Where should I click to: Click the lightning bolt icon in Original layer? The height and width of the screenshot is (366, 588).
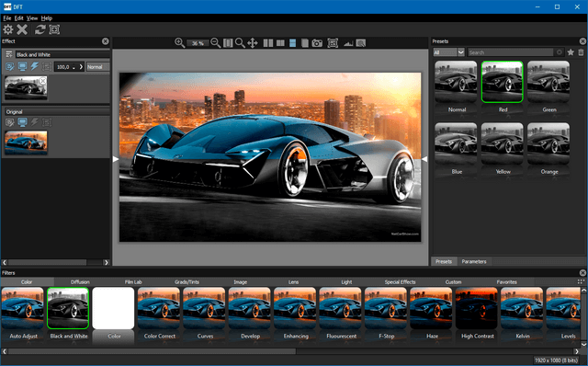coord(35,122)
